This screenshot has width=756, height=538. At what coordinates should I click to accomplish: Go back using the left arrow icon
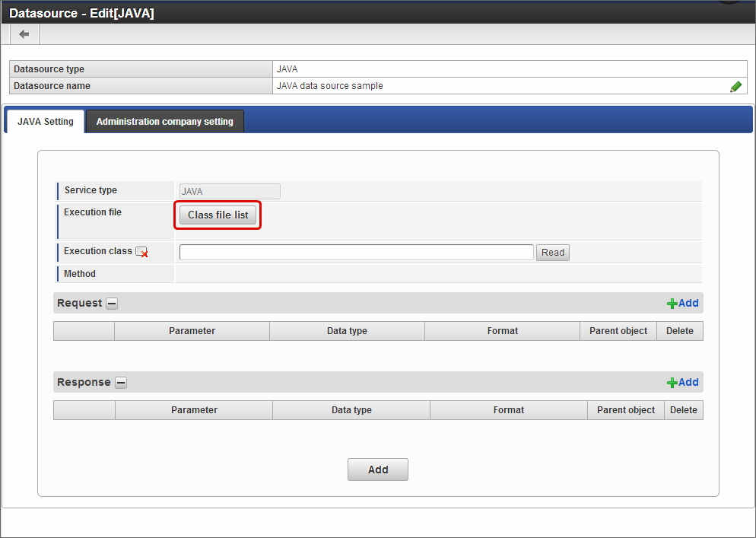pos(24,34)
